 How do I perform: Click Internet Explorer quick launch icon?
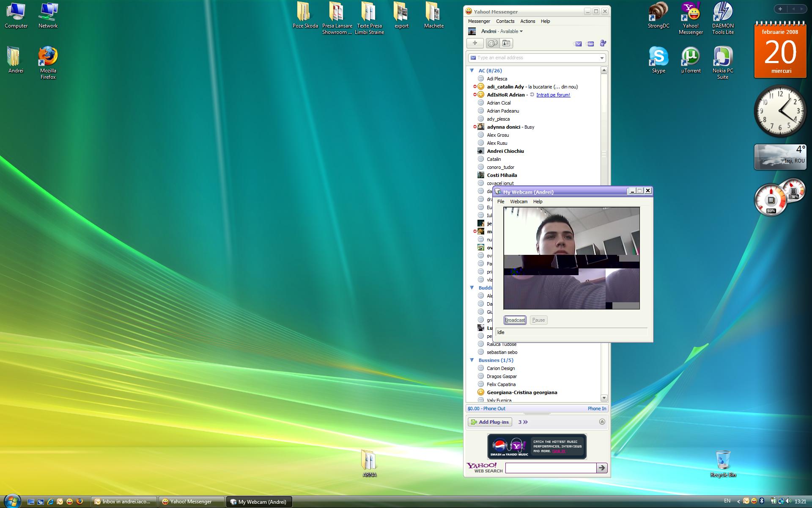tap(50, 502)
